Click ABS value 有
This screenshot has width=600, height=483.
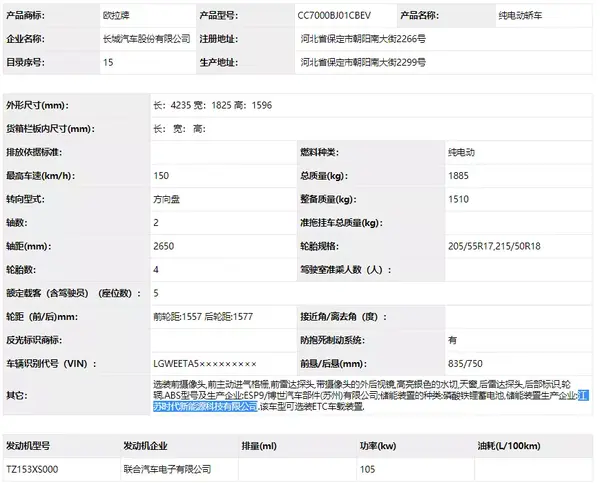pos(453,340)
